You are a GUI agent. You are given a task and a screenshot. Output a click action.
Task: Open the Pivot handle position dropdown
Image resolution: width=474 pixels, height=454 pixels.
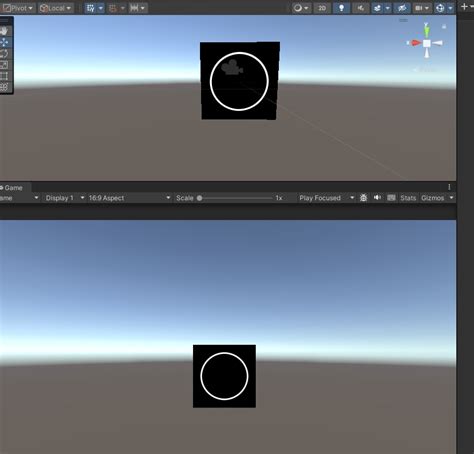(x=18, y=8)
